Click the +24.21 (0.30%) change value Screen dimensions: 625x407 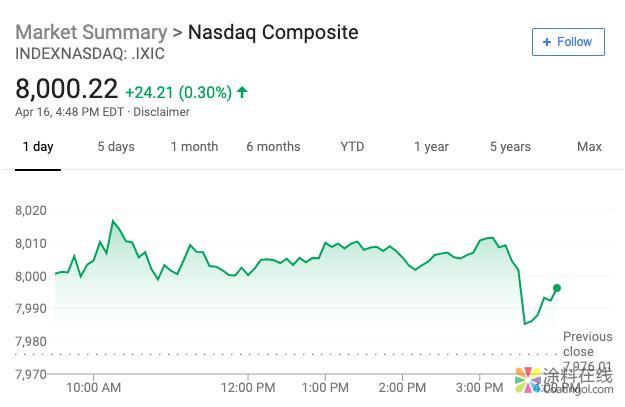coord(178,92)
